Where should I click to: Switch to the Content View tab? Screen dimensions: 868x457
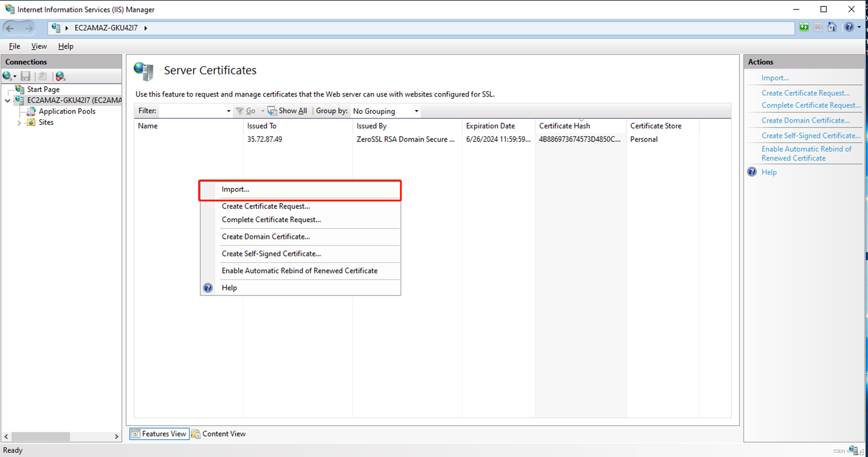[219, 434]
